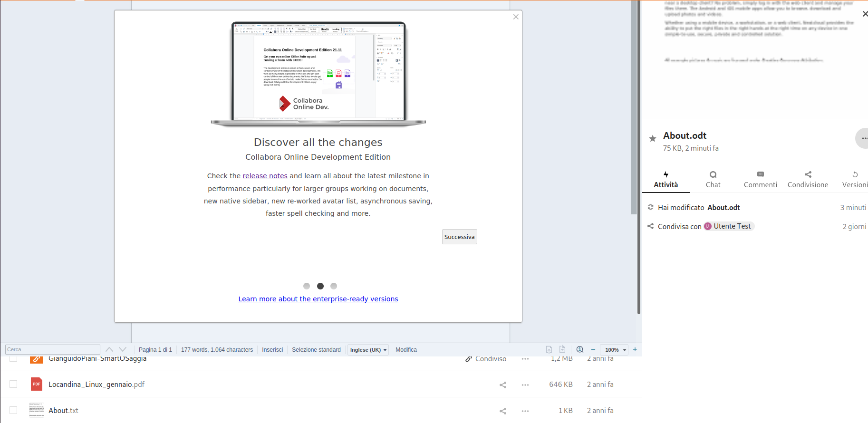This screenshot has width=868, height=423.
Task: Click the Utente Test avatar icon
Action: (x=708, y=226)
